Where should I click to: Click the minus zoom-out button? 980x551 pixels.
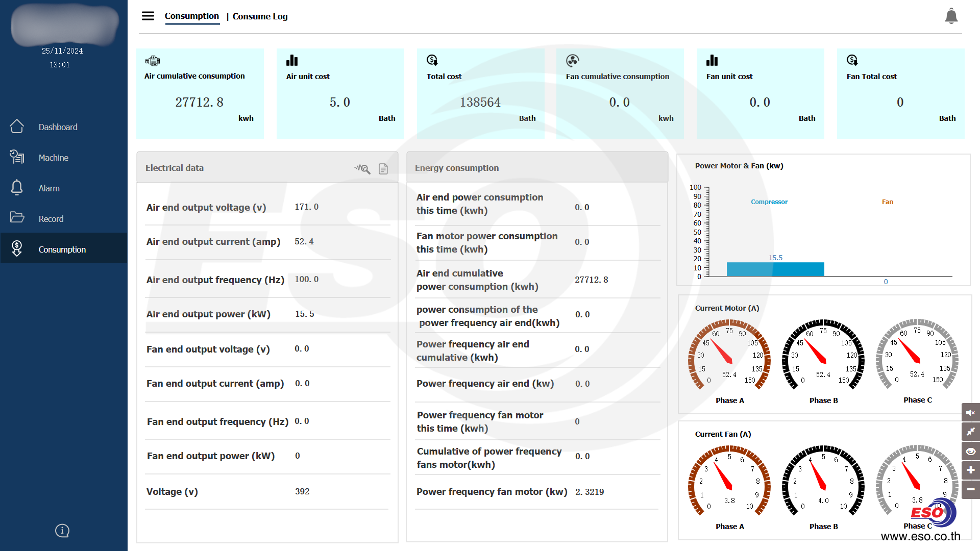pyautogui.click(x=970, y=489)
